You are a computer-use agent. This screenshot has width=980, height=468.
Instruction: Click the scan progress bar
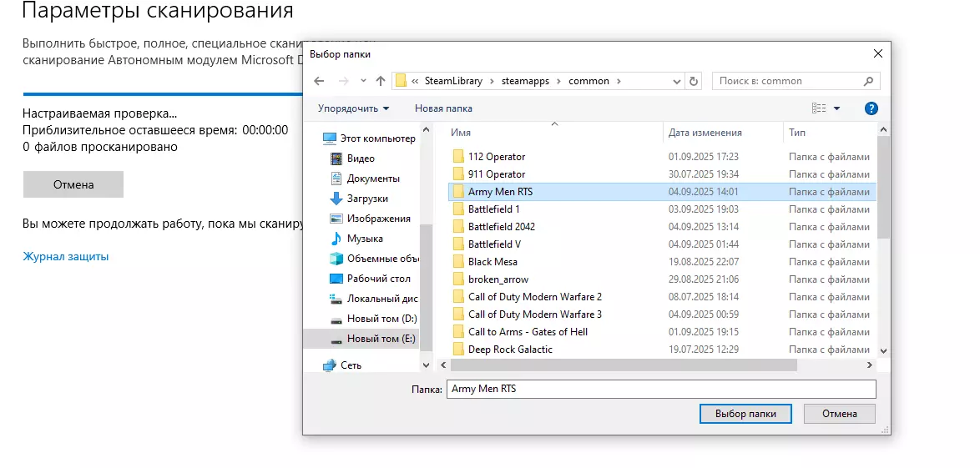(x=163, y=94)
